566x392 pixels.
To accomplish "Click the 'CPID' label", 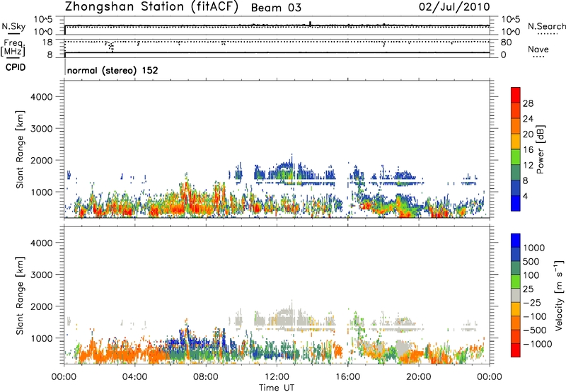I will tap(16, 67).
